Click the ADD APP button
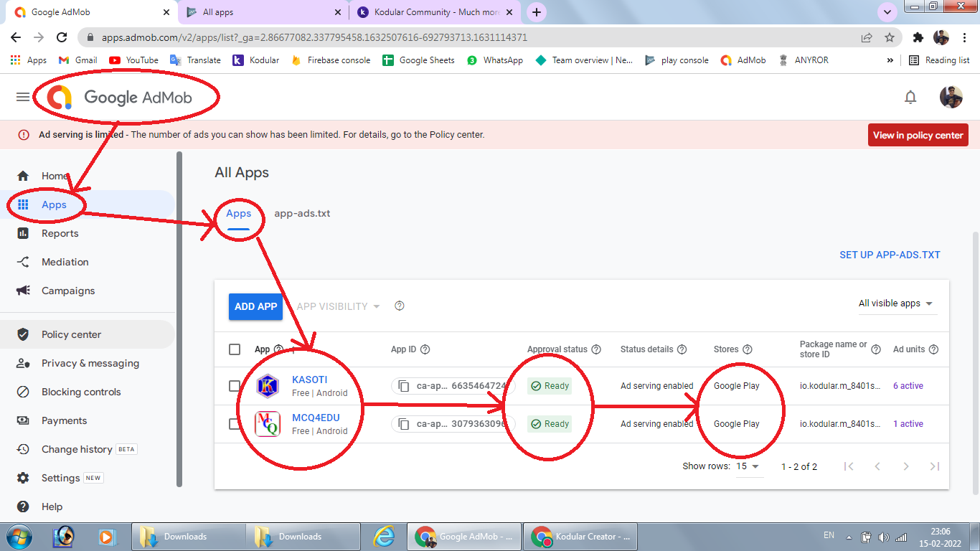The height and width of the screenshot is (551, 980). tap(255, 306)
